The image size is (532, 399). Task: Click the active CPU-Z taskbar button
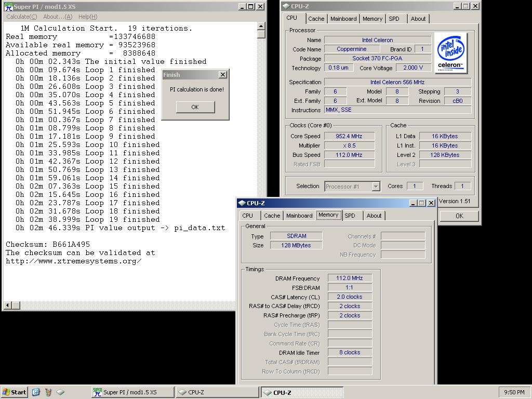point(302,393)
